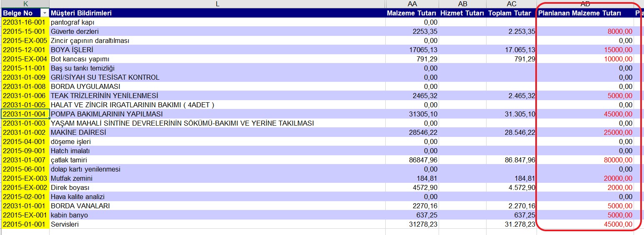Open the Belge No filter dropdown
The image size is (644, 235).
(45, 13)
